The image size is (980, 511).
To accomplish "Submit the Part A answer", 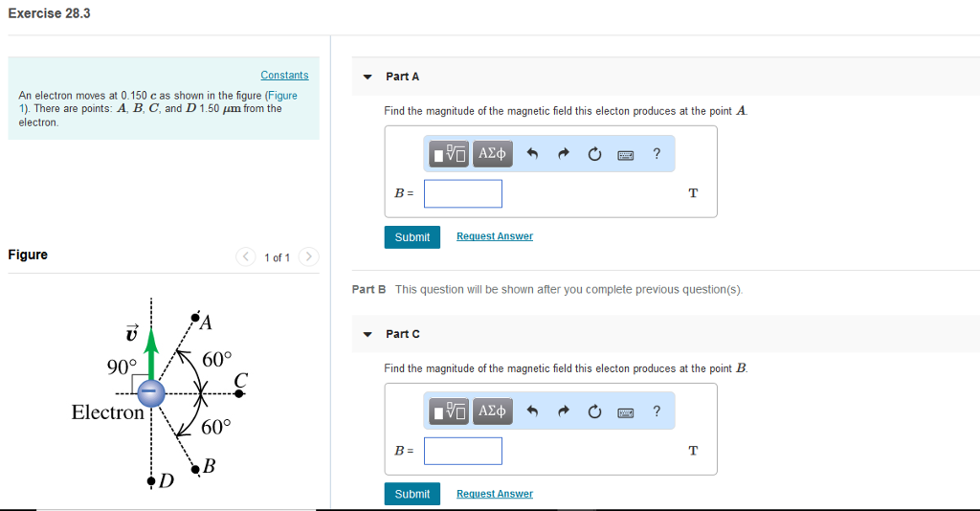I will pyautogui.click(x=412, y=237).
